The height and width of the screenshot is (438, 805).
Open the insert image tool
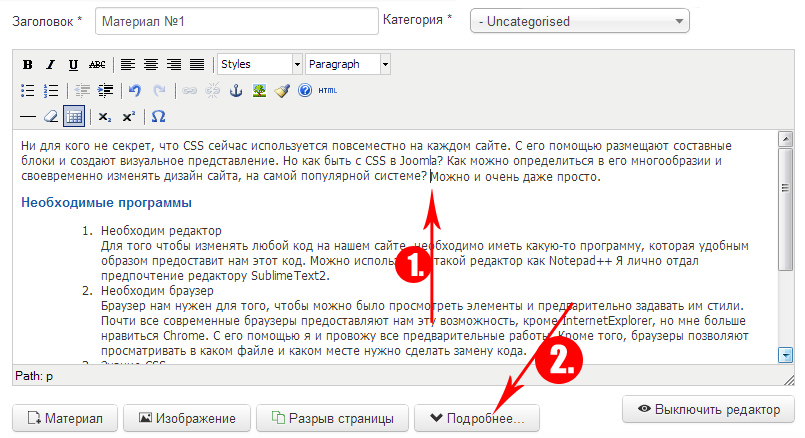click(x=260, y=91)
